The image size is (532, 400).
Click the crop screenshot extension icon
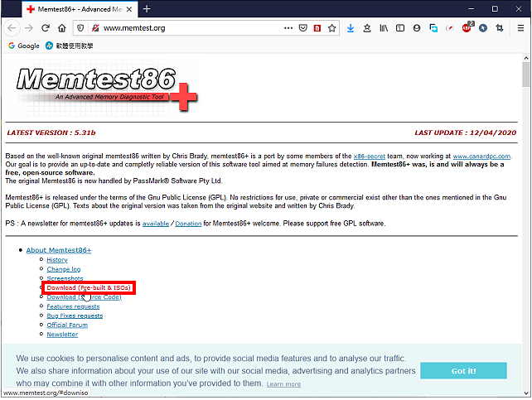tap(500, 28)
